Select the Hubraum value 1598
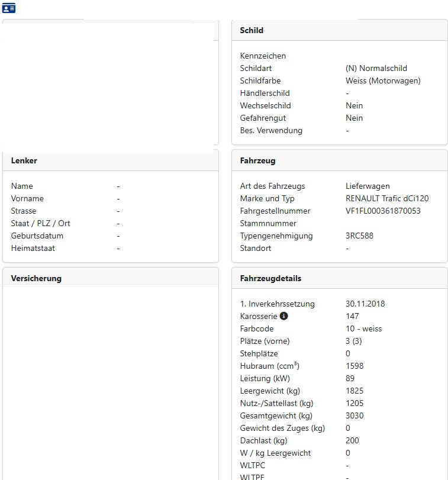 354,366
